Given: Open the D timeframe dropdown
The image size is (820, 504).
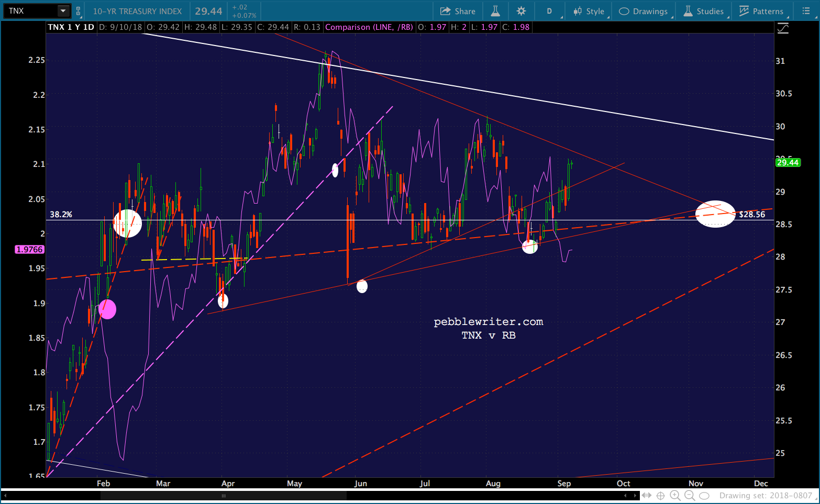Looking at the screenshot, I should 550,11.
